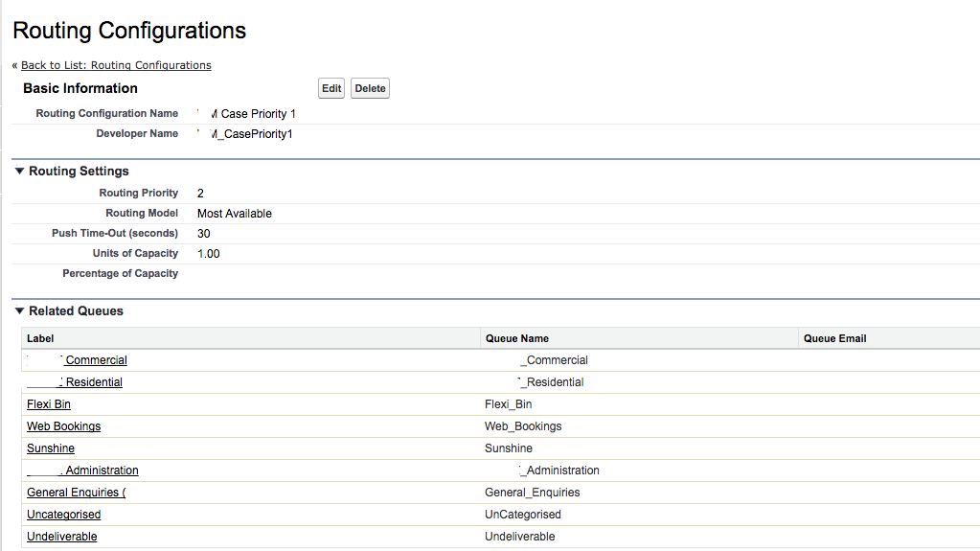Click the Queue Name column header
The height and width of the screenshot is (551, 980).
point(517,338)
